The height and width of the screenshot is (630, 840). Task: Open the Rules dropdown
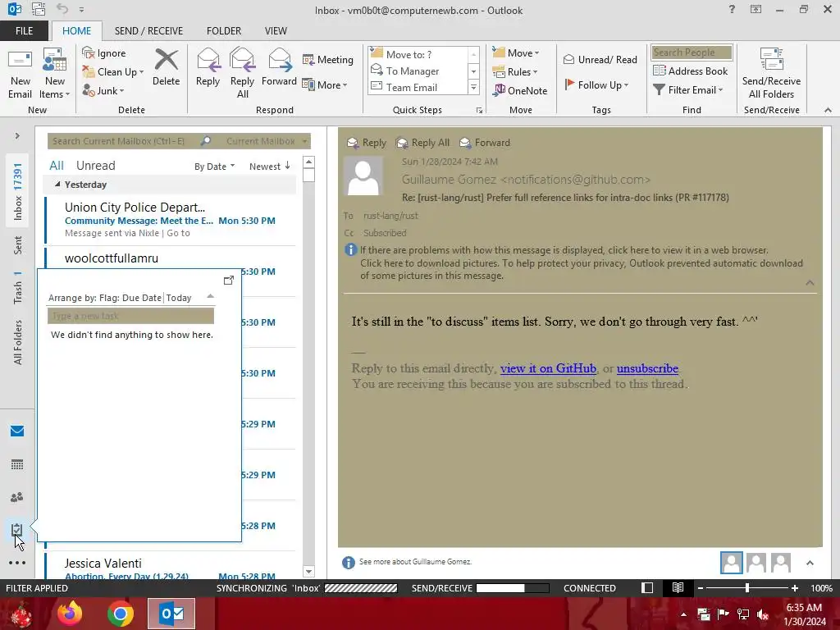(x=514, y=71)
